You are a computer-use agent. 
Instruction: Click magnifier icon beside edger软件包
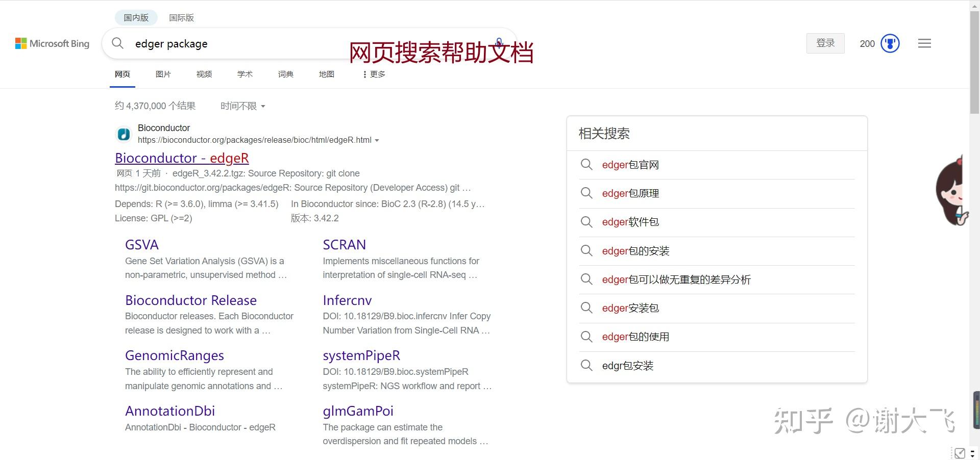(586, 222)
